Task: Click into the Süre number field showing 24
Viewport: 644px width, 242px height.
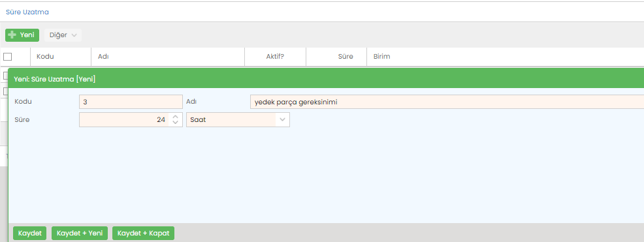Action: pyautogui.click(x=124, y=120)
